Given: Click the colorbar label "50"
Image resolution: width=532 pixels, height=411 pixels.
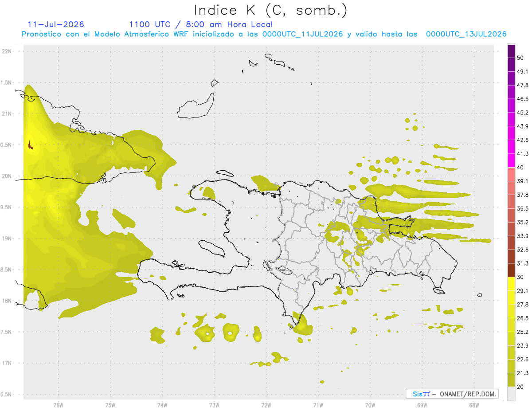Looking at the screenshot, I should click(x=520, y=58).
